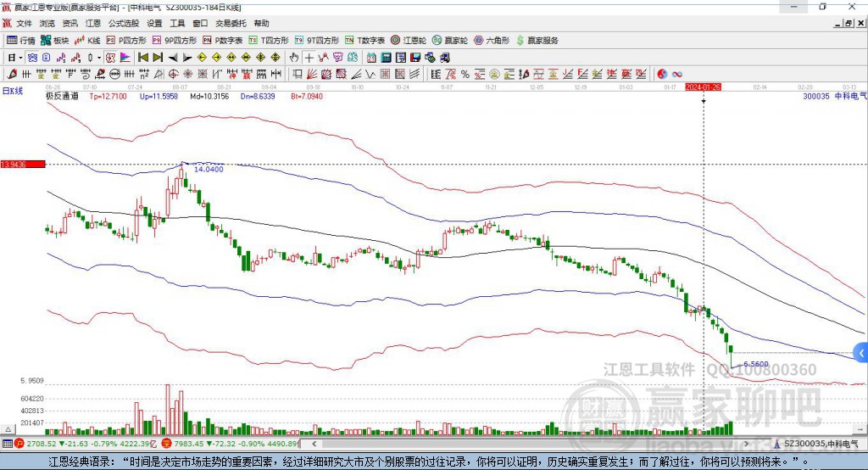This screenshot has width=868, height=470.
Task: Select the Gann fan lines tool
Action: click(312, 75)
